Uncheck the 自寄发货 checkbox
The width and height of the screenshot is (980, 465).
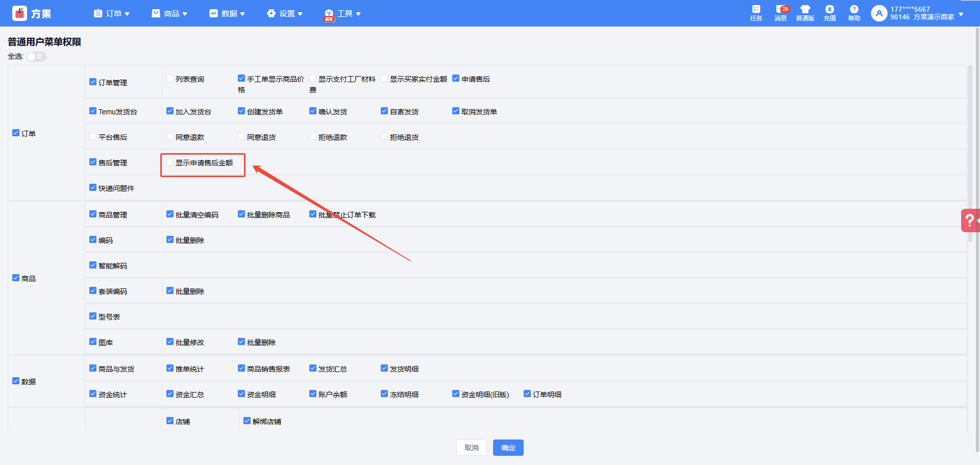tap(384, 111)
